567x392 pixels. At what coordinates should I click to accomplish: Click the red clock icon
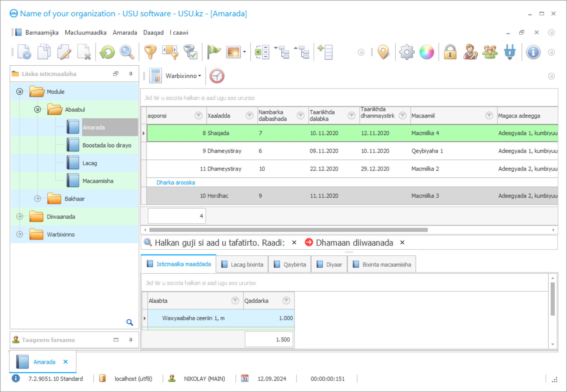point(217,76)
